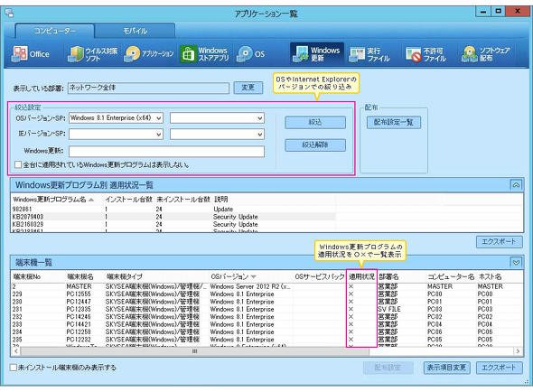Viewport: 533px width, 392px height.
Task: Select the 982861 update row
Action: [173, 209]
